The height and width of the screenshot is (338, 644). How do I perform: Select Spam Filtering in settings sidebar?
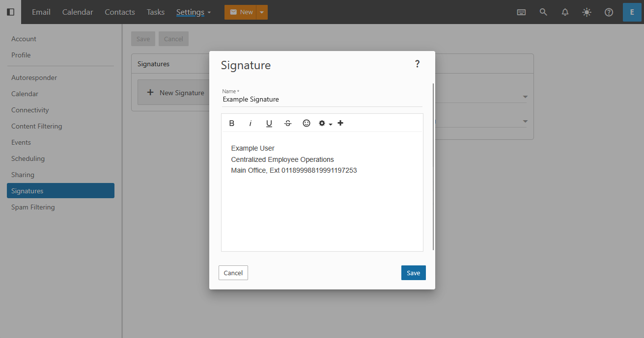[33, 207]
